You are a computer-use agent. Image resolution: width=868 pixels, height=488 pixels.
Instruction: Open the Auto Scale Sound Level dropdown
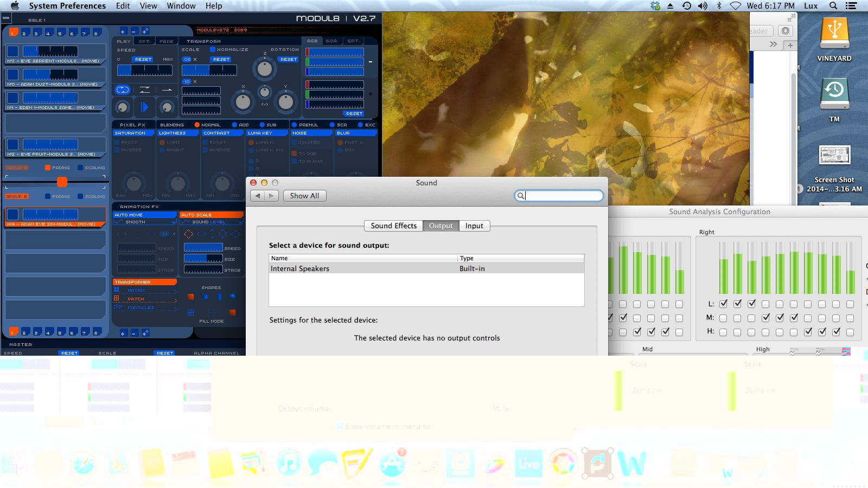coord(212,222)
